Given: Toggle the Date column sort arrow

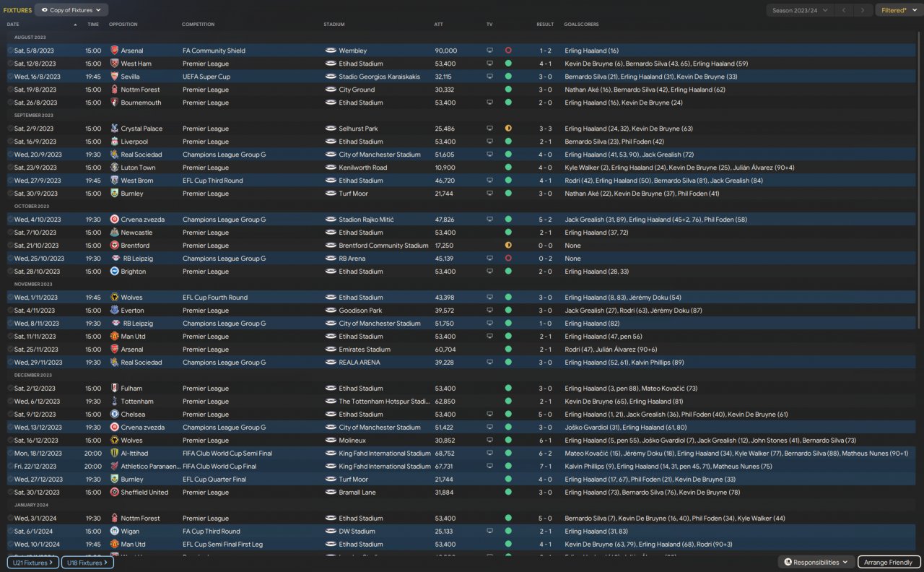Looking at the screenshot, I should pyautogui.click(x=75, y=25).
